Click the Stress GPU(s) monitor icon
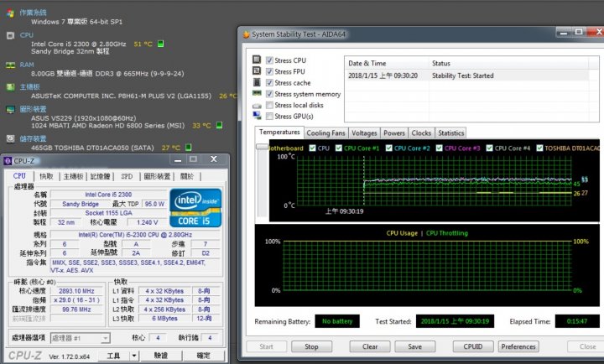Viewport: 604px width, 364px height. [x=257, y=115]
